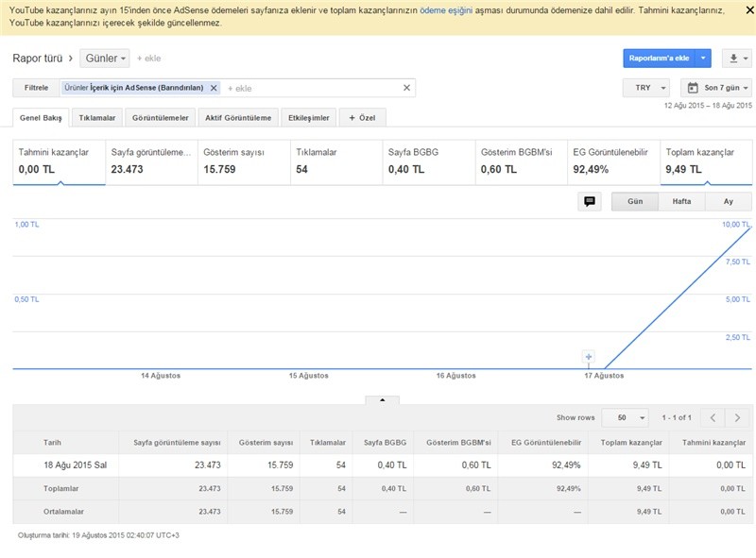Click the Raporlarım'a ekle button

(659, 59)
